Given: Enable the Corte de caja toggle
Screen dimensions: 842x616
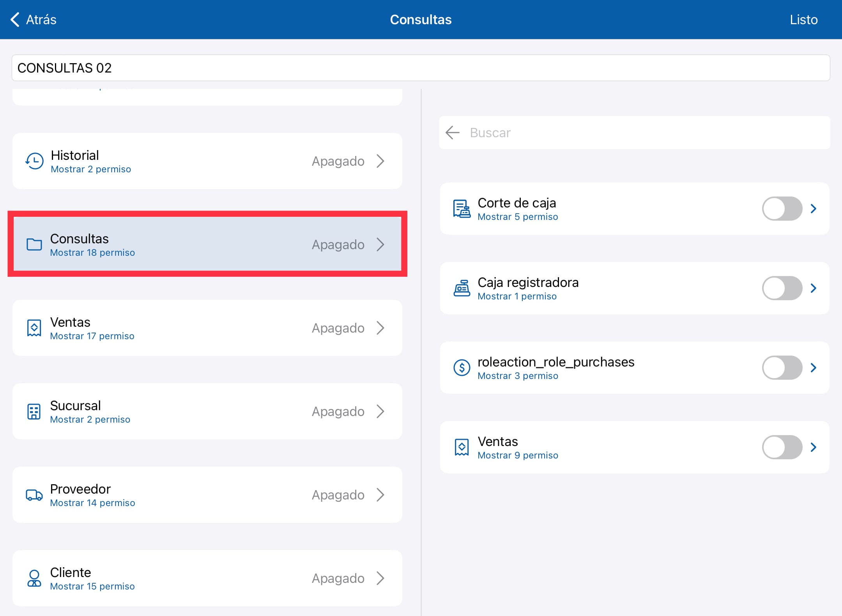Looking at the screenshot, I should pyautogui.click(x=782, y=209).
